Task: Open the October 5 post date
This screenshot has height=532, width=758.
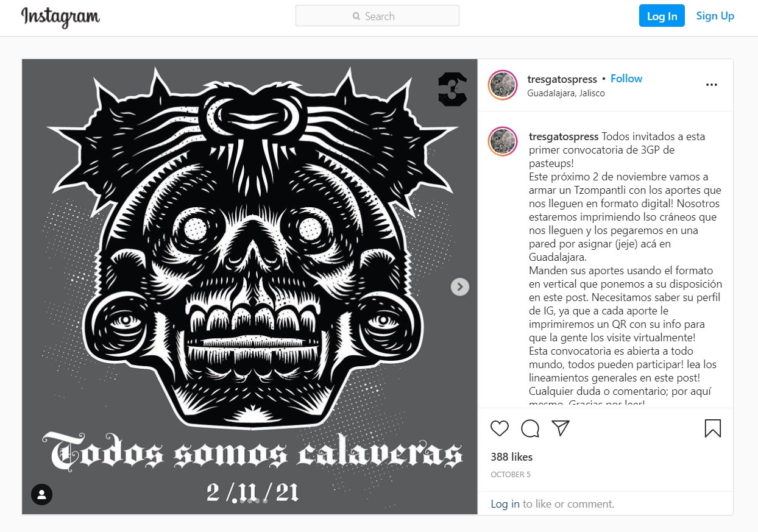Action: coord(511,474)
